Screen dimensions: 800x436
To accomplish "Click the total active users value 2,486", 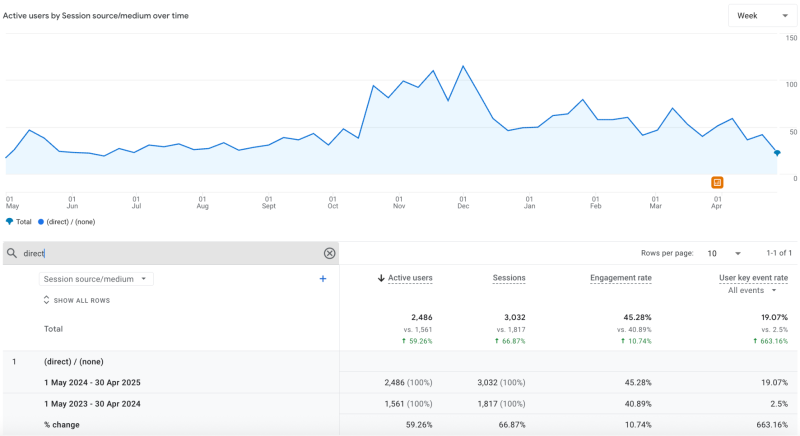I will pyautogui.click(x=421, y=317).
